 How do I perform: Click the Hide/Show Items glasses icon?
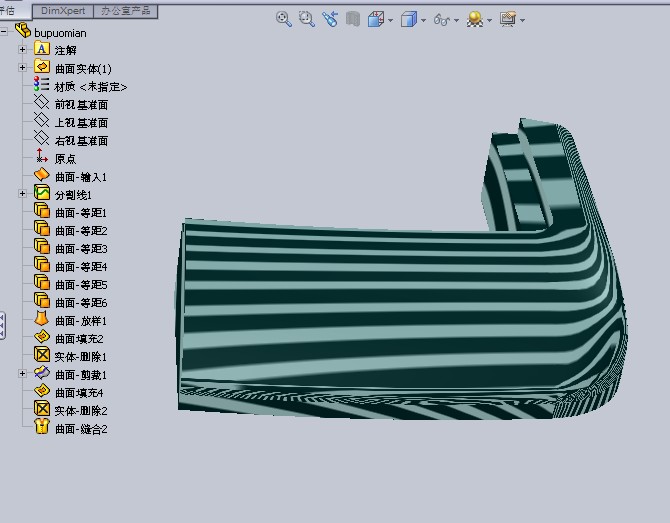point(442,20)
